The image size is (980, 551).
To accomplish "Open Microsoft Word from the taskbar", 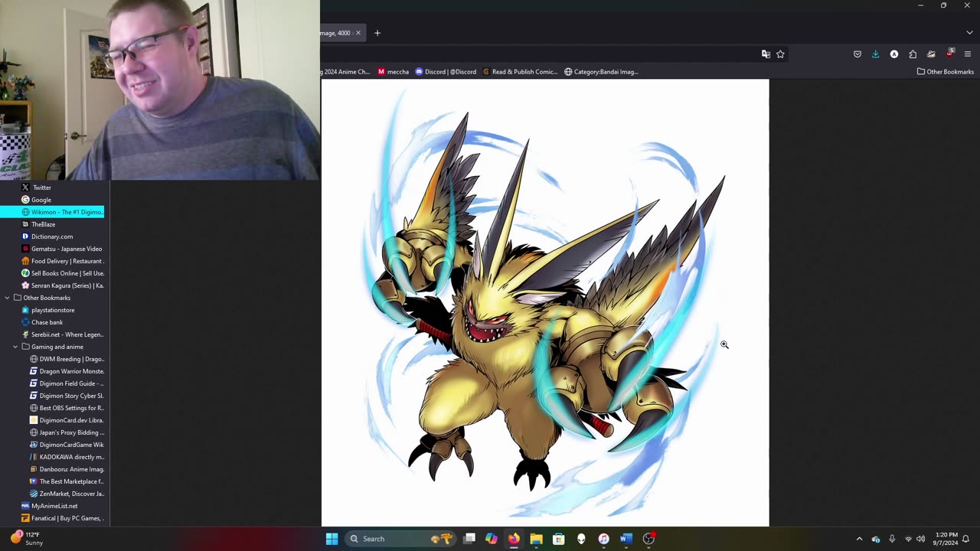I will tap(626, 539).
